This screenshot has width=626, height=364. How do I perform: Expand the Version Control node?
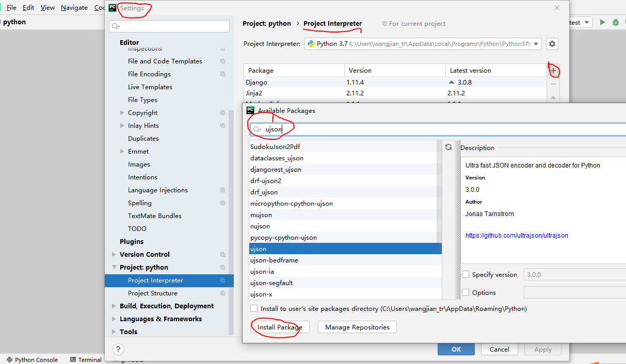[x=114, y=255]
